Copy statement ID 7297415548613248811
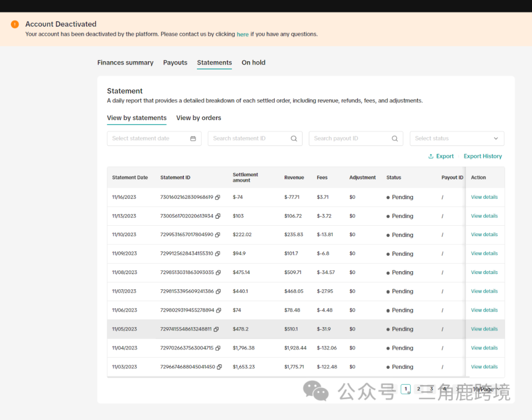The width and height of the screenshot is (532, 420). pyautogui.click(x=216, y=329)
